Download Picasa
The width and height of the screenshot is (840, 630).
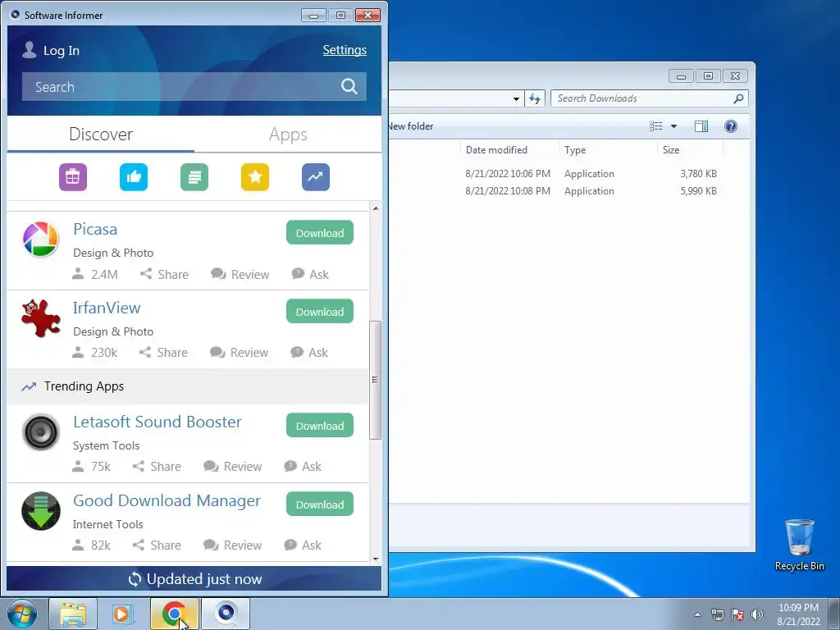point(320,232)
